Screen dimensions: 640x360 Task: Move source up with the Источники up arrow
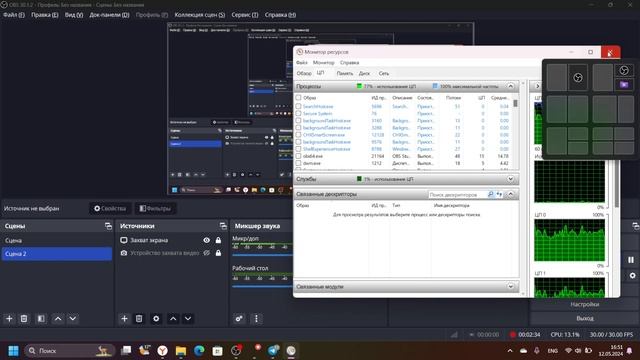173,319
